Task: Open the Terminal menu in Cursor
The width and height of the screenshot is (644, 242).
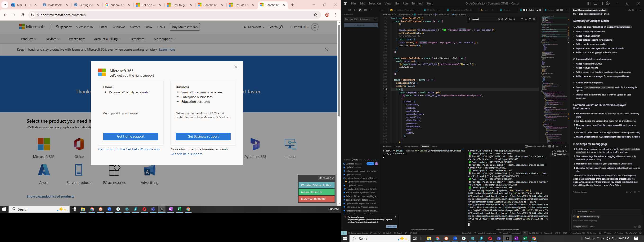Action: pyautogui.click(x=417, y=4)
